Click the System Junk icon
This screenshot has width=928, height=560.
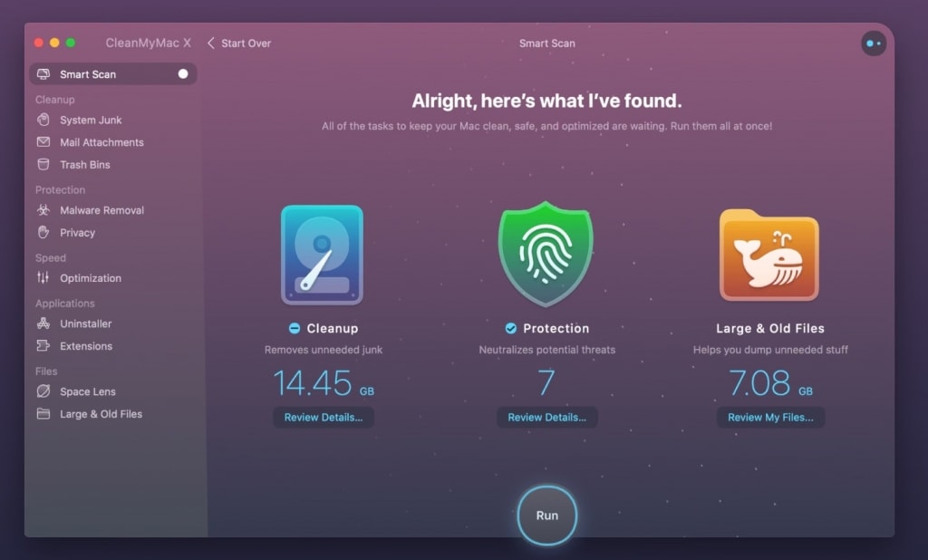click(43, 120)
